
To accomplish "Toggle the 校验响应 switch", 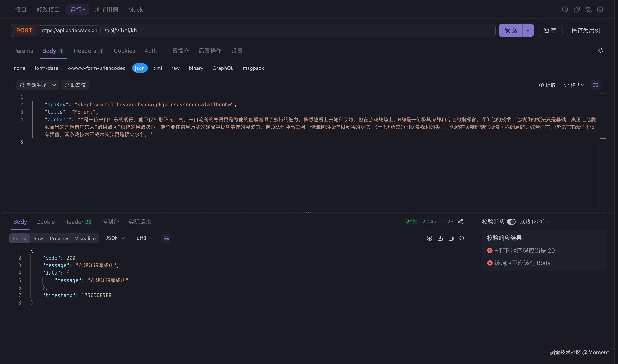I will (x=511, y=222).
